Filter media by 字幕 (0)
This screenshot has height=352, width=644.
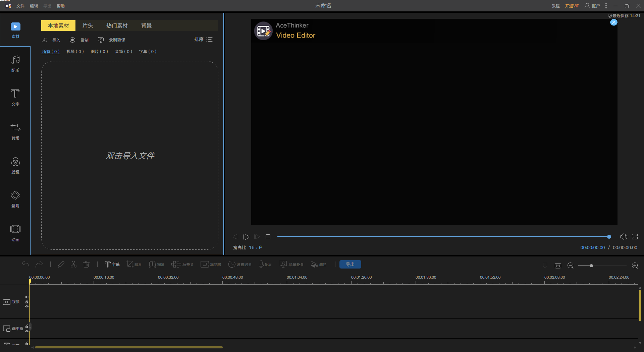pos(148,51)
